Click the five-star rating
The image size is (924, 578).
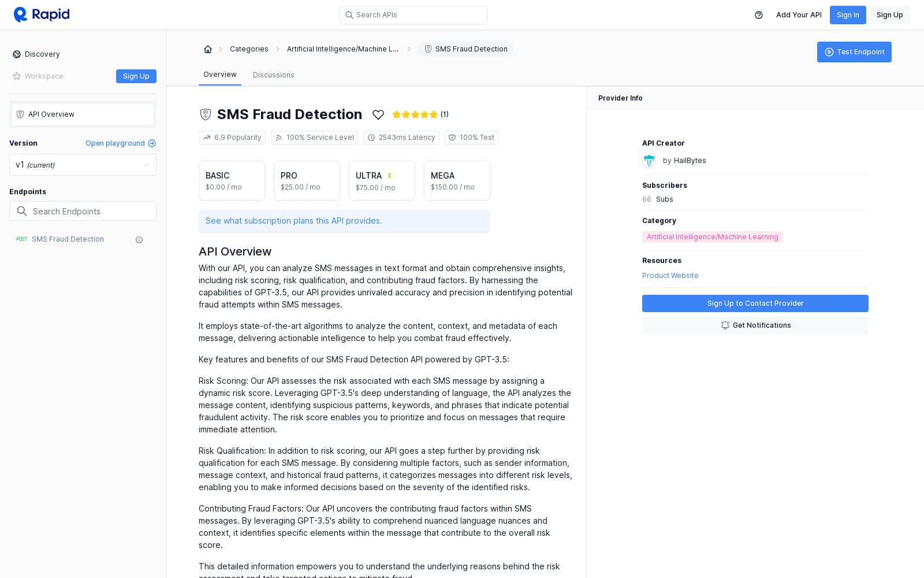[415, 114]
